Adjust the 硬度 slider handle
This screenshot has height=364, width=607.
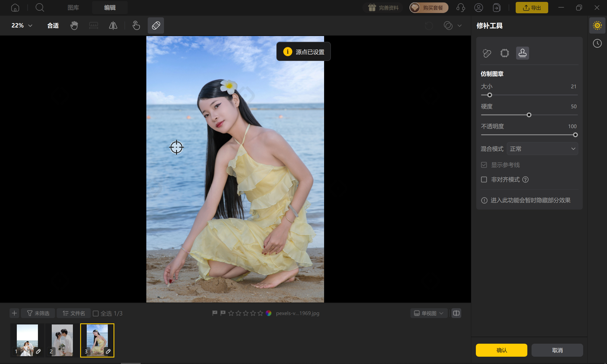(x=529, y=115)
